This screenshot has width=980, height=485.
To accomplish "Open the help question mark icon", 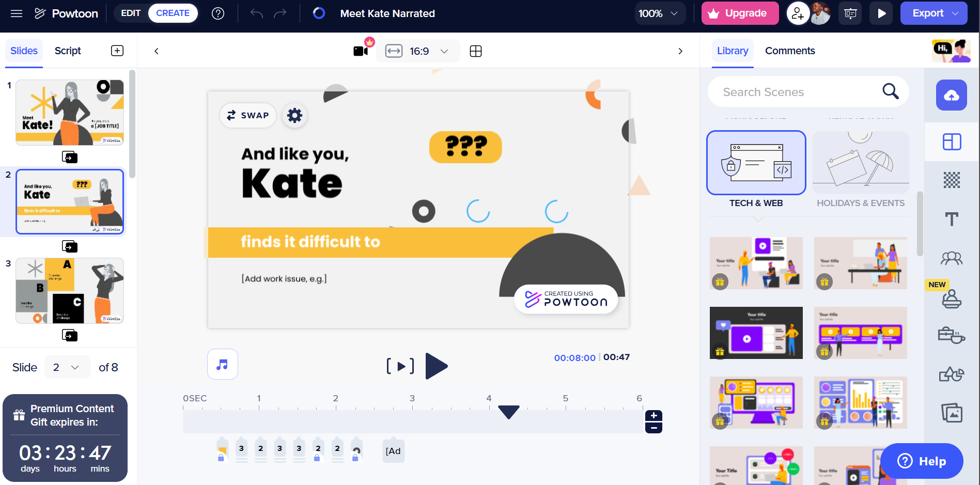I will [218, 13].
